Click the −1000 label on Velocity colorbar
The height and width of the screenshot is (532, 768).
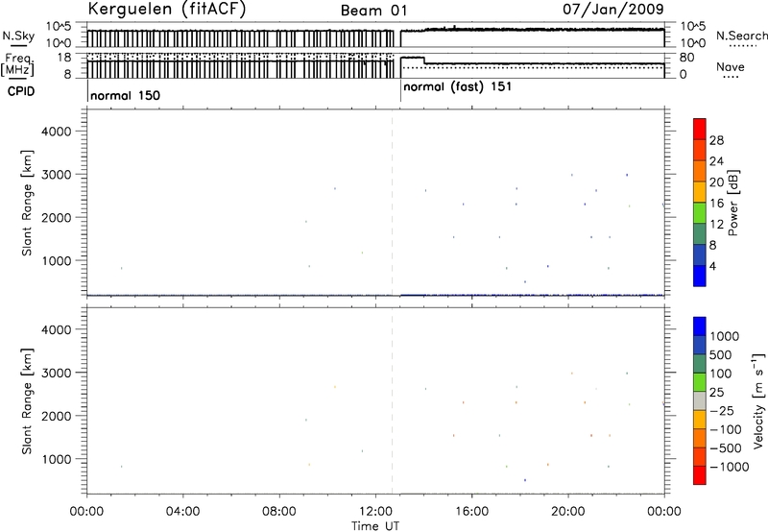click(730, 467)
